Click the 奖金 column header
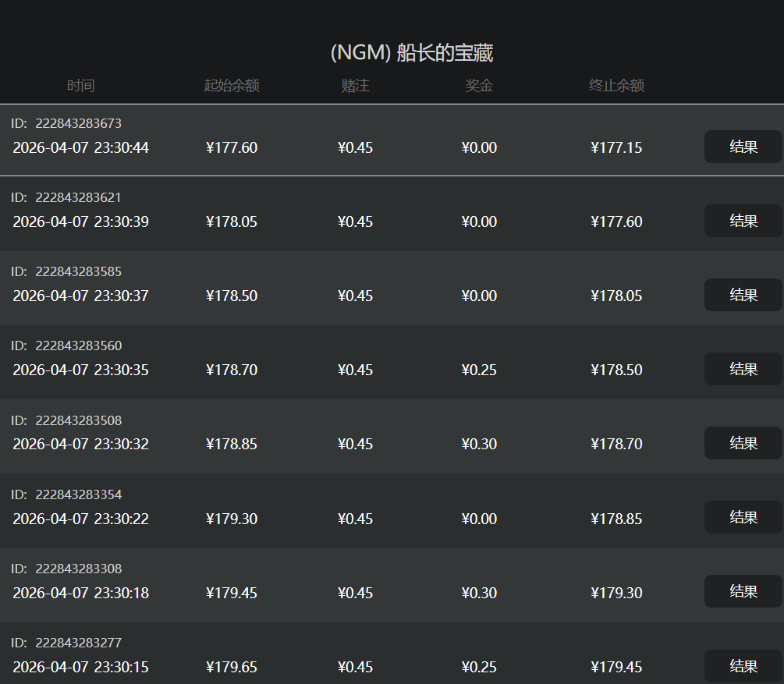Screen dimensions: 784x684 (x=479, y=86)
